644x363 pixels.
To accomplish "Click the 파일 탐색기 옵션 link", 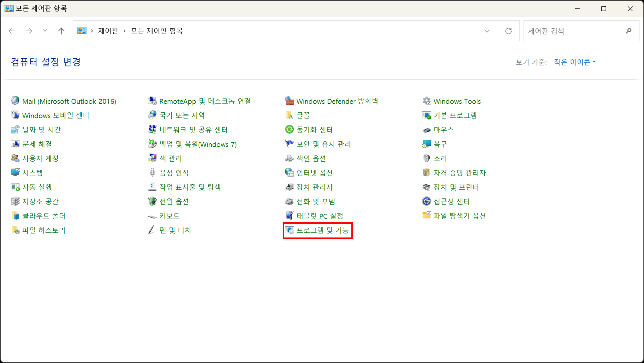I will pos(459,216).
